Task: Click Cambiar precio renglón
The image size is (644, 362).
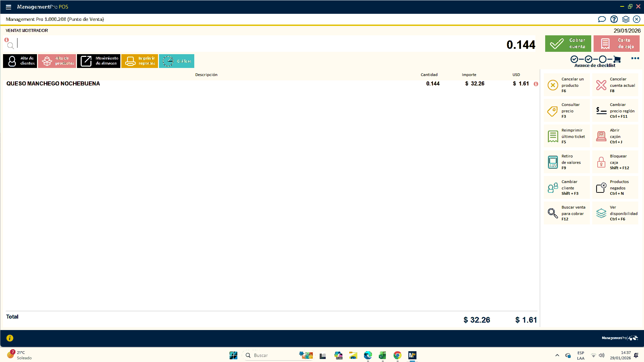Action: [x=615, y=111]
